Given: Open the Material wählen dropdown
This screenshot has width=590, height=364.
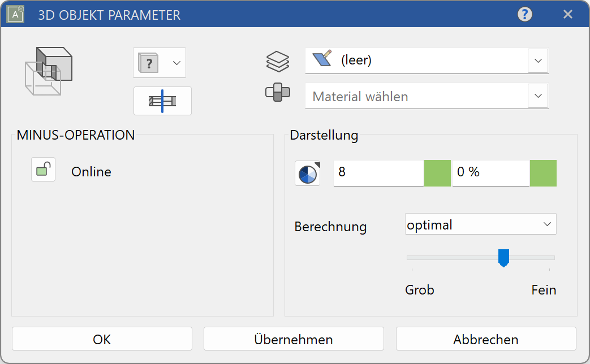Looking at the screenshot, I should [537, 96].
